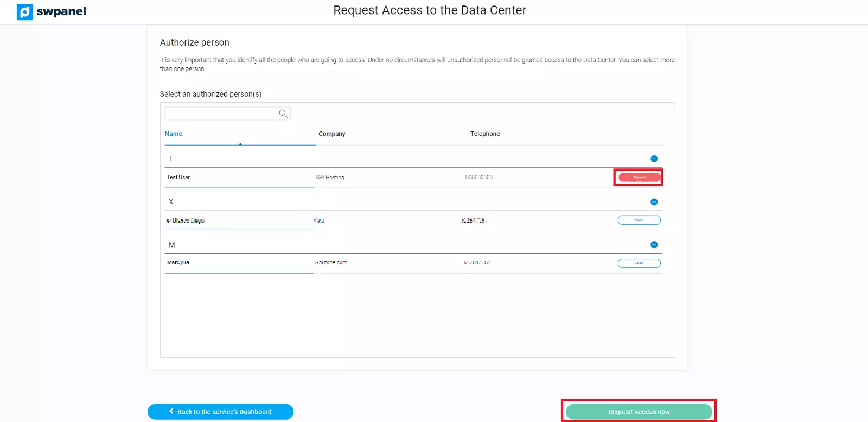
Task: Collapse the X group with the minus icon
Action: [x=654, y=202]
